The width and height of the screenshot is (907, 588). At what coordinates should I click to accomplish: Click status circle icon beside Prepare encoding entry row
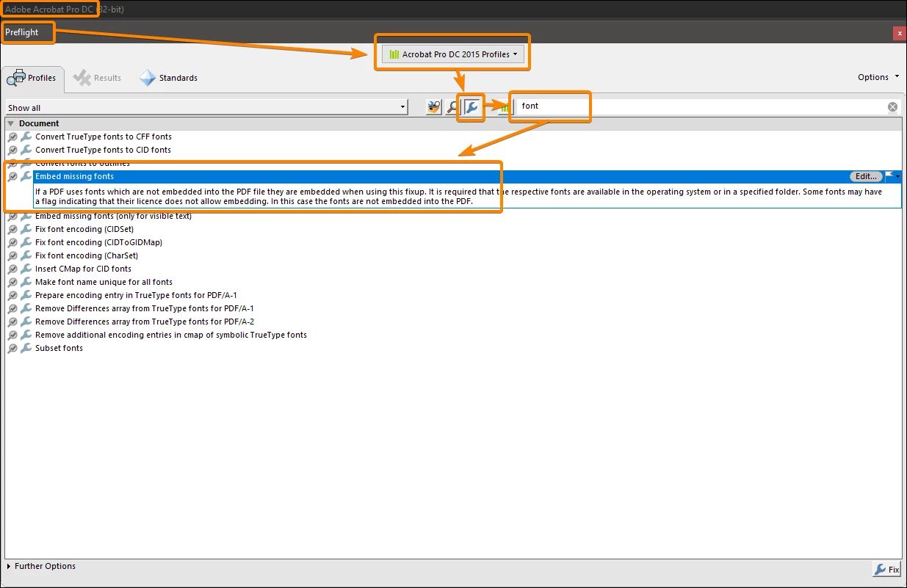(x=12, y=295)
